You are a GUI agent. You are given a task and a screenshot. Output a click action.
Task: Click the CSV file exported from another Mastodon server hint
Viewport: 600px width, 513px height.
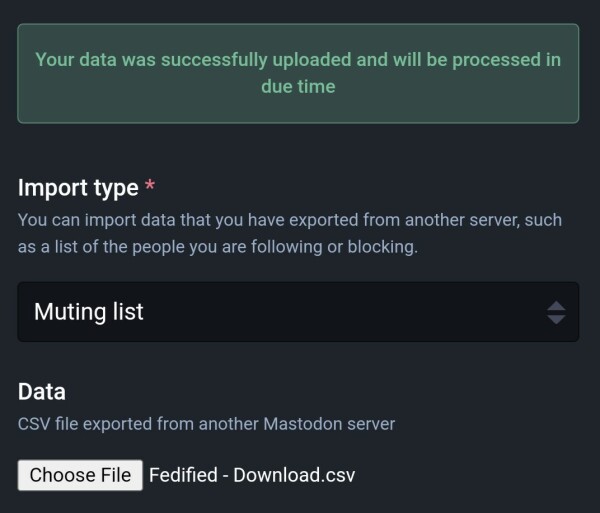pos(206,424)
